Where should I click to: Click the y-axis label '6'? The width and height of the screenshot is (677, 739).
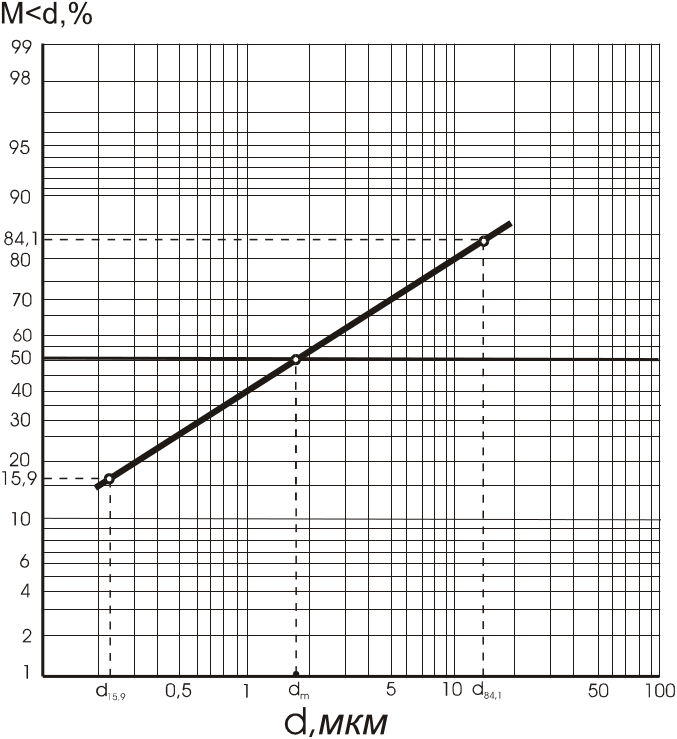pyautogui.click(x=25, y=561)
